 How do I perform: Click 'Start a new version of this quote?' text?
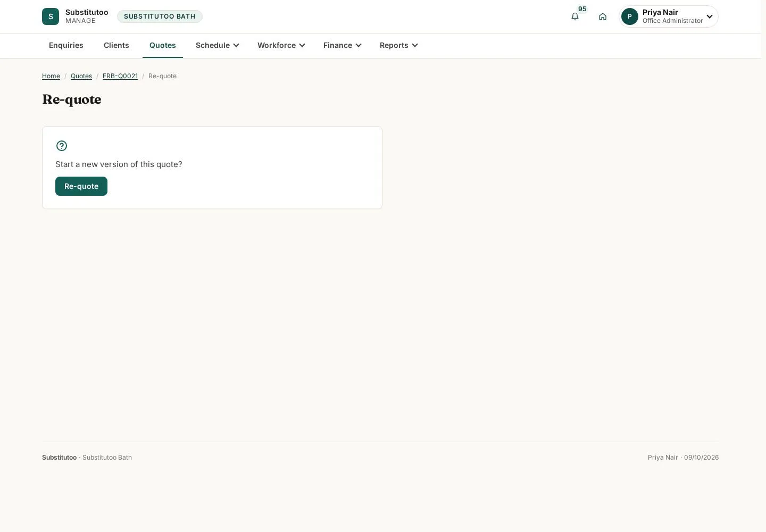point(119,164)
